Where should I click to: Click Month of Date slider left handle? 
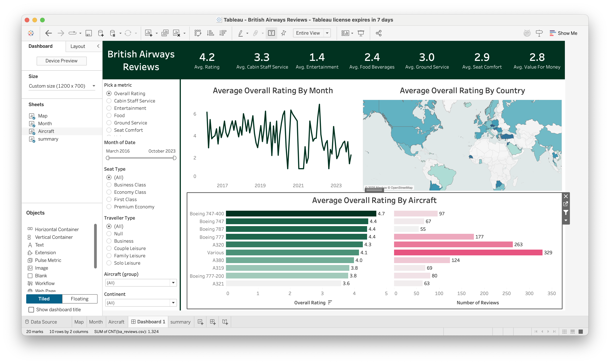tap(108, 158)
